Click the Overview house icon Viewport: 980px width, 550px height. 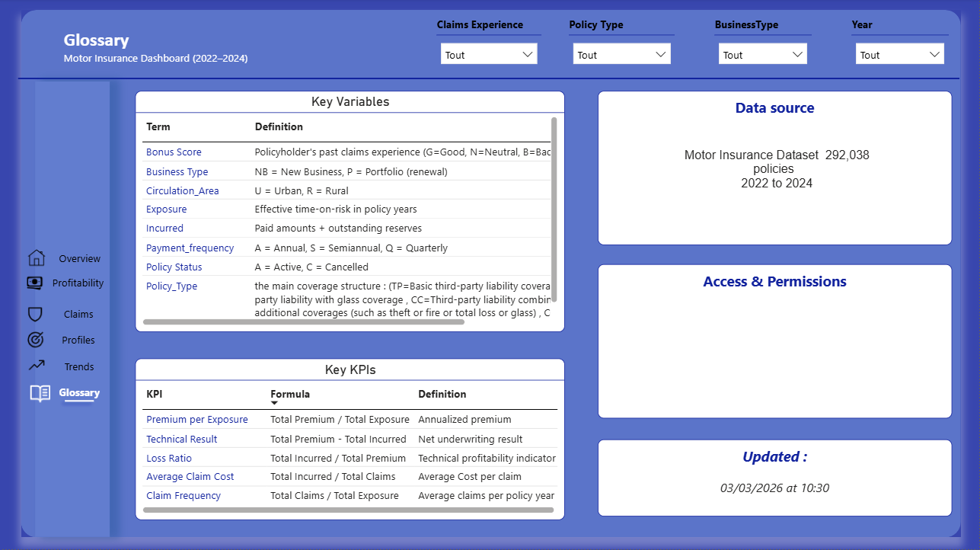(36, 258)
